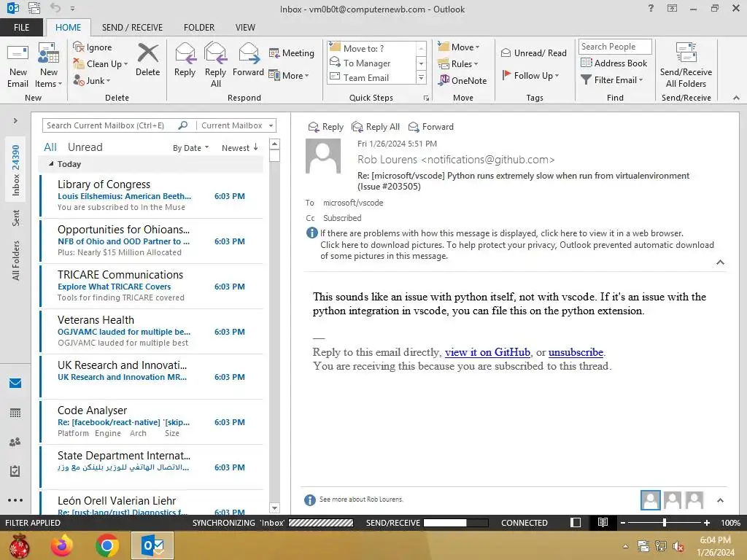Open the People view in navigation bar
Image resolution: width=747 pixels, height=560 pixels.
[15, 442]
